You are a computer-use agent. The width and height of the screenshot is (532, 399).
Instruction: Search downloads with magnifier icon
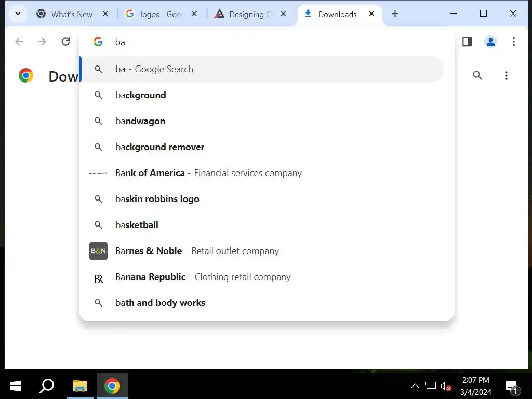pyautogui.click(x=477, y=75)
